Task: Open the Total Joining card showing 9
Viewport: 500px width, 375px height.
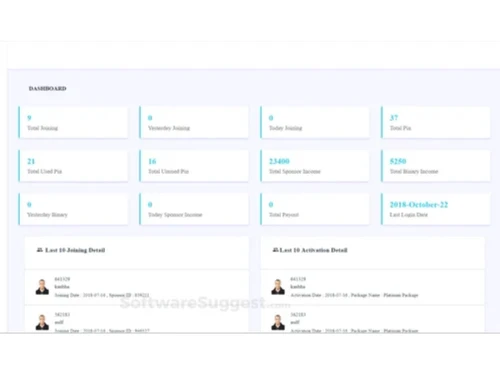Action: tap(73, 122)
